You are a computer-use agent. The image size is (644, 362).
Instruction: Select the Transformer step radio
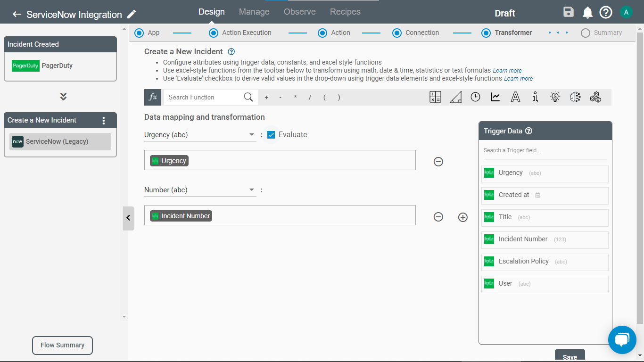pos(486,33)
